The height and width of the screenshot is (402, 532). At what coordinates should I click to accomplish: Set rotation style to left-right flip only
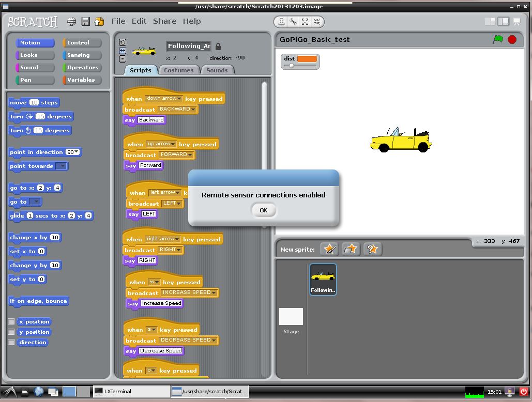pyautogui.click(x=123, y=51)
